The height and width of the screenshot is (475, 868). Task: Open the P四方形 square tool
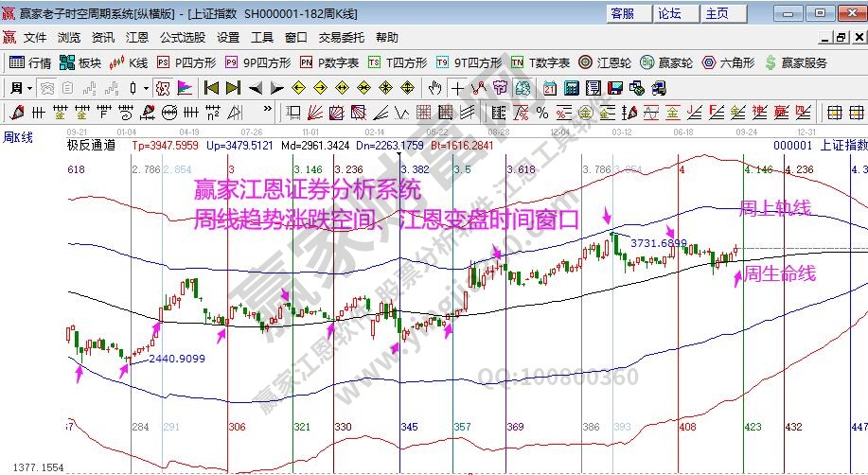(x=186, y=62)
